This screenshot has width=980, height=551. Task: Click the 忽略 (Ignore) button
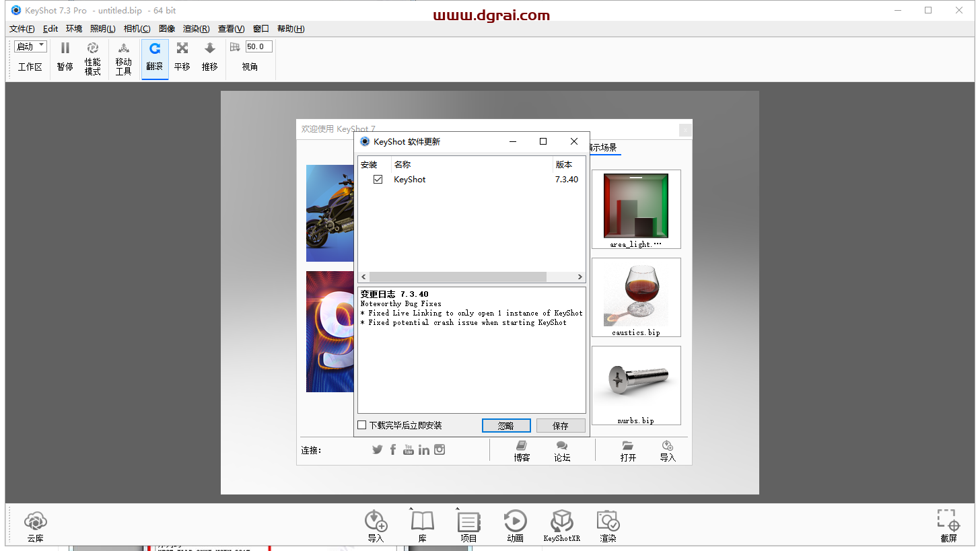click(x=506, y=426)
